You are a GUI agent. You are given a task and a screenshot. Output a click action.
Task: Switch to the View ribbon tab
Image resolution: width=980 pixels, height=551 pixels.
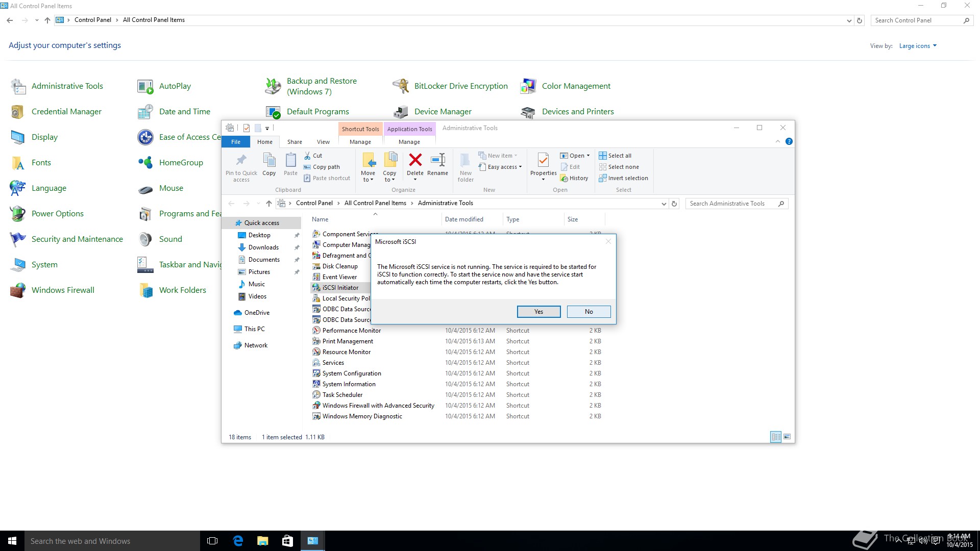click(323, 142)
